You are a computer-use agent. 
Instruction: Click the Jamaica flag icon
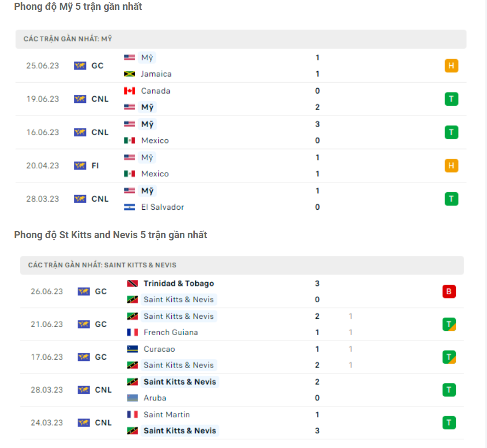coord(130,74)
